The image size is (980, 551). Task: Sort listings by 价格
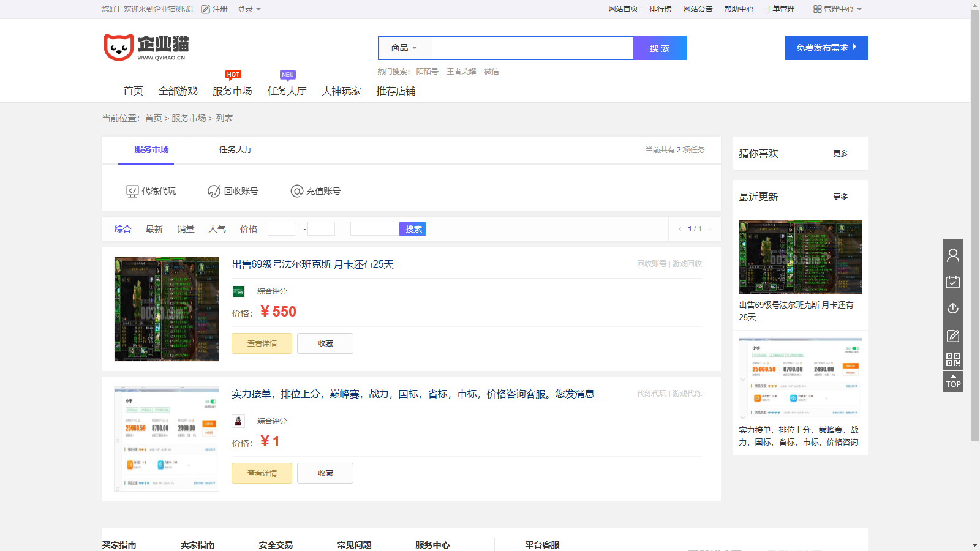pyautogui.click(x=249, y=228)
